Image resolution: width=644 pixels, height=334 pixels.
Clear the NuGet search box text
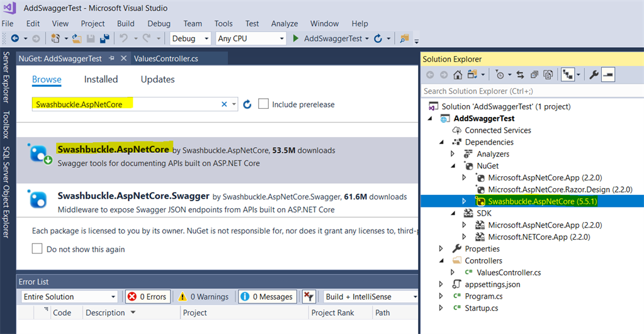pyautogui.click(x=224, y=104)
